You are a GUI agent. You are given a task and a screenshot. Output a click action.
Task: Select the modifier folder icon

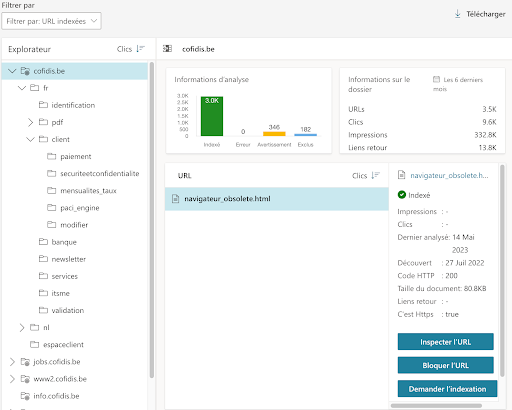[x=52, y=224]
